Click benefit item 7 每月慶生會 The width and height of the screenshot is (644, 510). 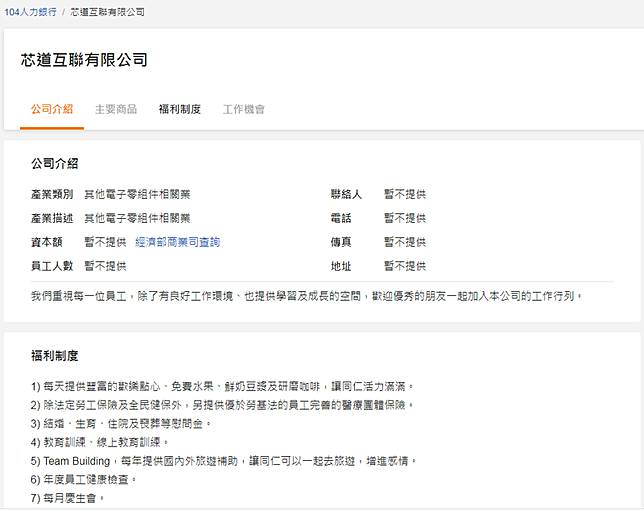[x=67, y=498]
